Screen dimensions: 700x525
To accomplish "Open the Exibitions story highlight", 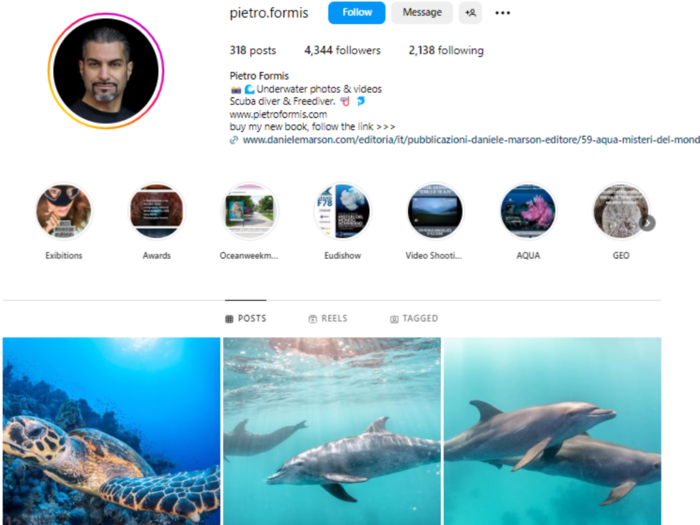I will click(x=64, y=211).
